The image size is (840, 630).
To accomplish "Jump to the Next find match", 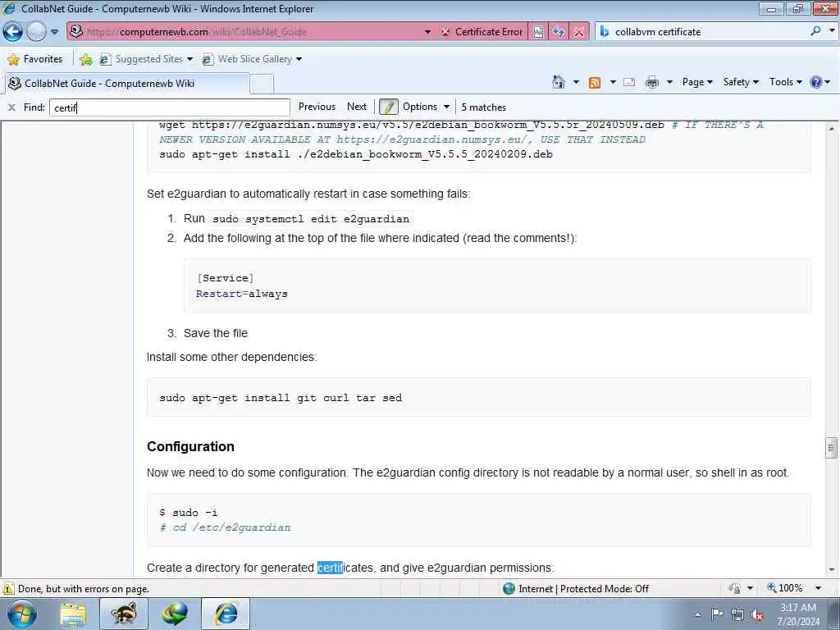I will pyautogui.click(x=357, y=107).
